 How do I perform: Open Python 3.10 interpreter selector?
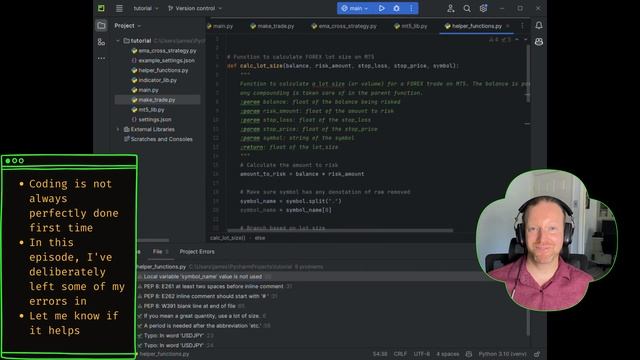tap(502, 354)
